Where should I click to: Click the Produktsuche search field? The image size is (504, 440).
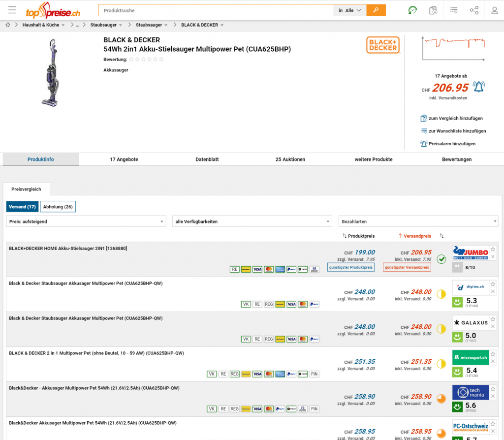click(217, 10)
